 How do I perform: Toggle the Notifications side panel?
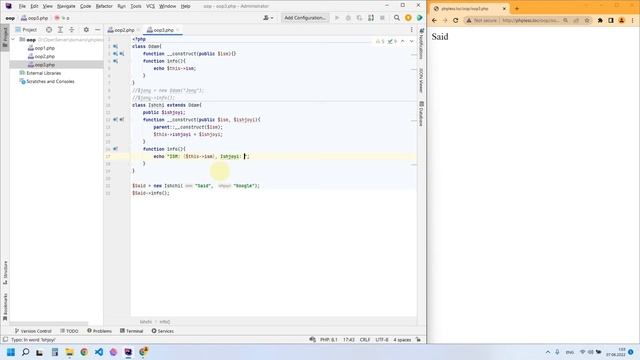coord(422,44)
